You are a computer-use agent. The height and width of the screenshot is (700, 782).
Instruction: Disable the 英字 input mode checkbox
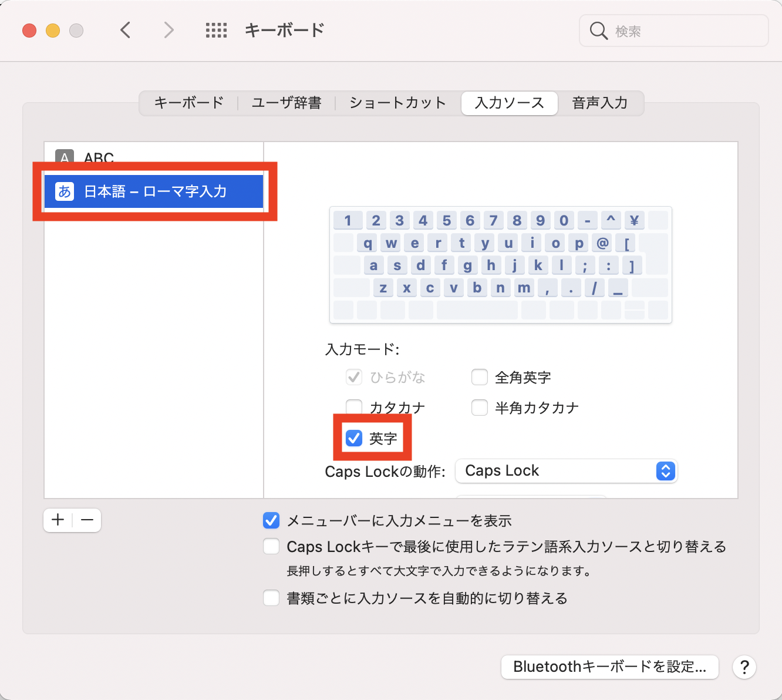point(354,437)
